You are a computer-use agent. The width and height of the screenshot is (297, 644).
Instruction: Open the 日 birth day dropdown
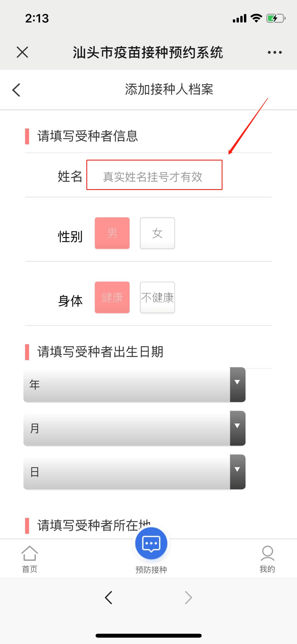(x=134, y=472)
